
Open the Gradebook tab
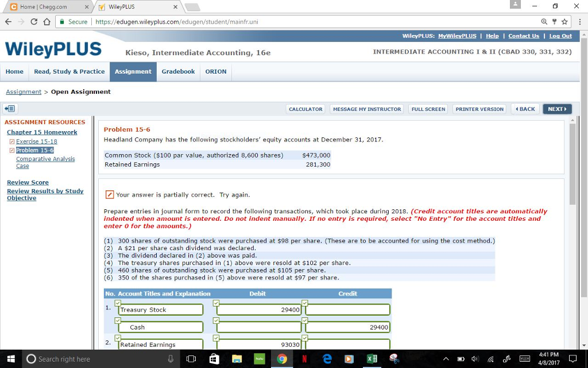(178, 71)
